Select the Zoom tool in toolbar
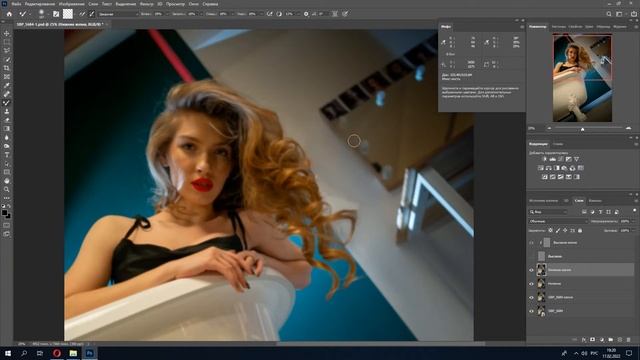 [x=7, y=189]
